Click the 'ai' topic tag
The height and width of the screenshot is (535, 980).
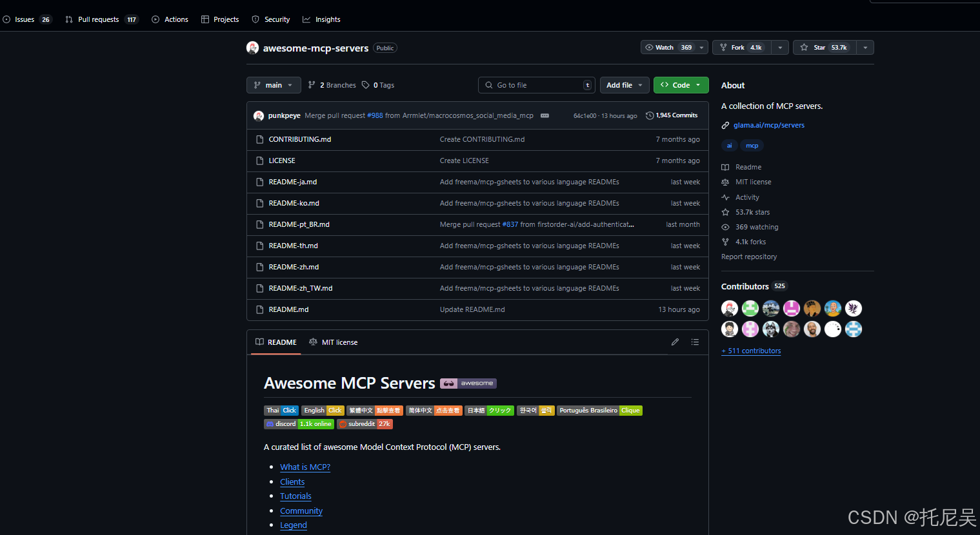730,146
